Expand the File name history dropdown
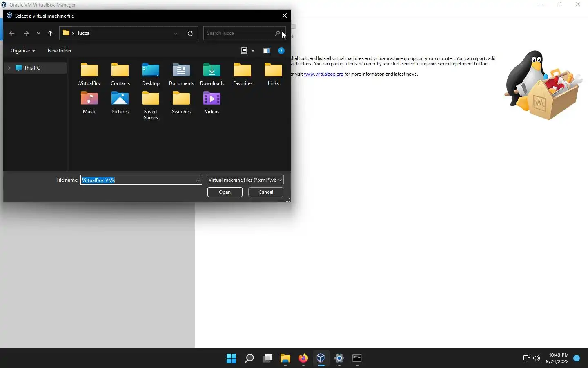This screenshot has height=368, width=588. coord(198,180)
